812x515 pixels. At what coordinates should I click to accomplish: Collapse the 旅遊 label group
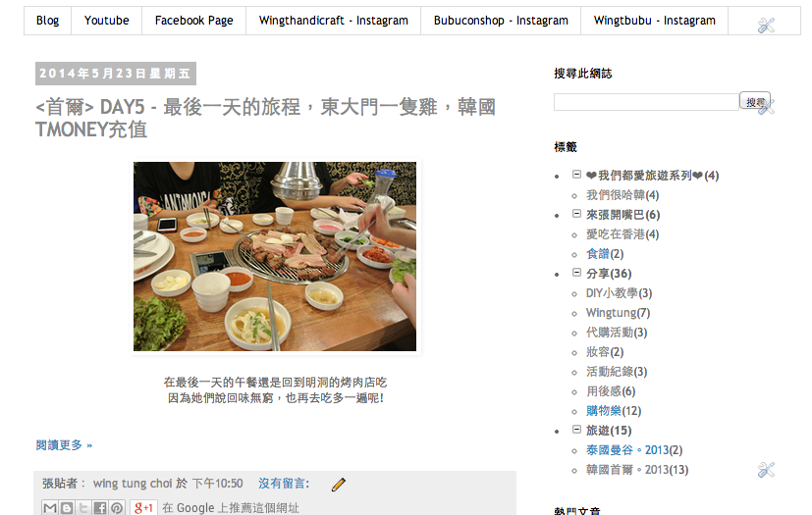[x=576, y=429]
